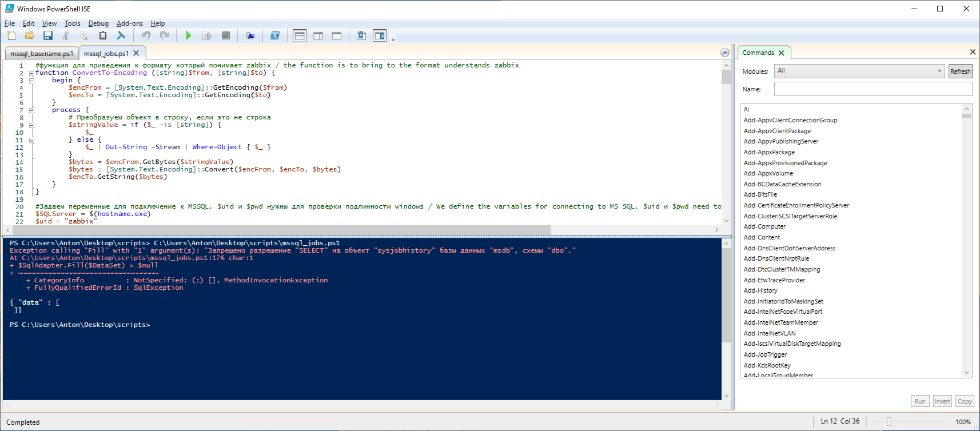Close the Commands tab
This screenshot has height=431, width=980.
pyautogui.click(x=781, y=53)
